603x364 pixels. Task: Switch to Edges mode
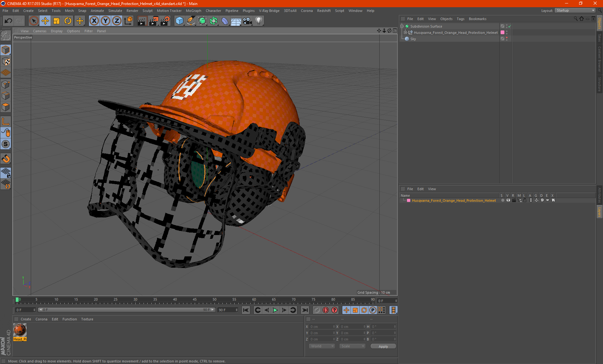pos(6,95)
